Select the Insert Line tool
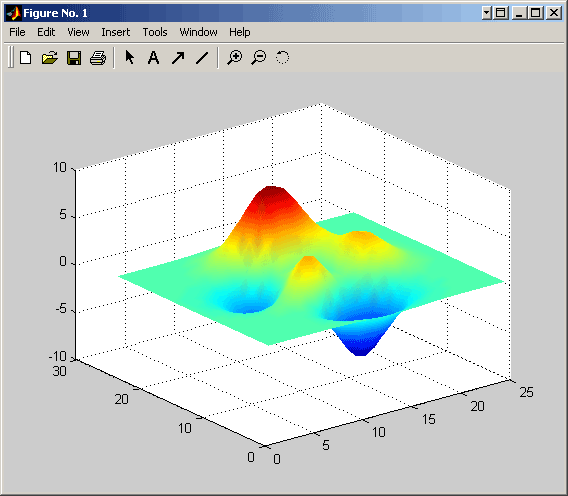 click(x=202, y=58)
